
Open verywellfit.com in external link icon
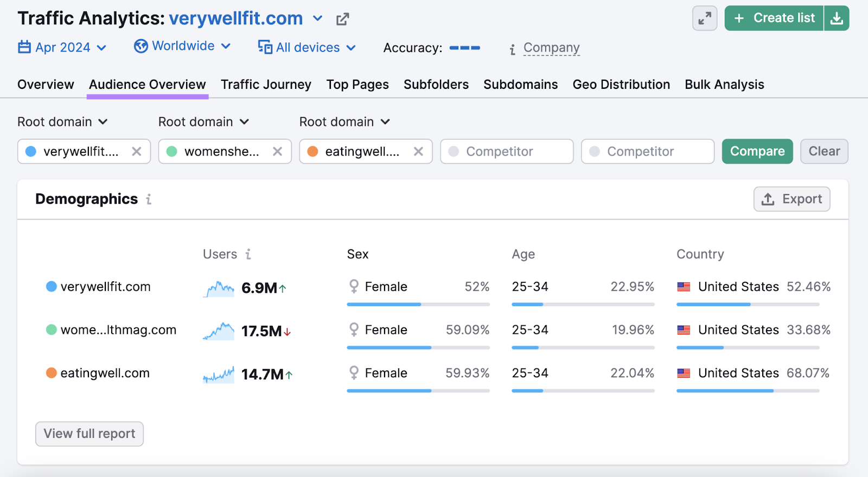[x=342, y=20]
